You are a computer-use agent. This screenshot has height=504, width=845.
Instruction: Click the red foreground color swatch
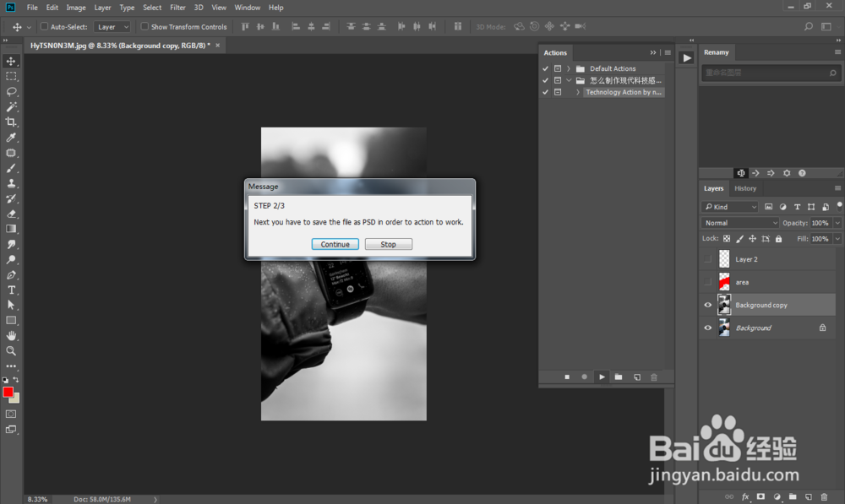(8, 392)
